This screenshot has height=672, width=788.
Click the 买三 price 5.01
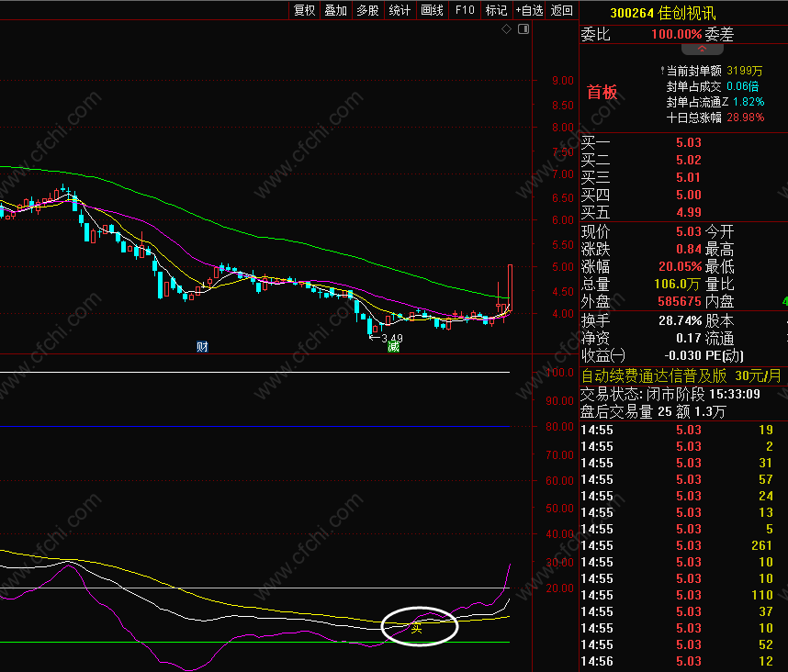point(688,177)
